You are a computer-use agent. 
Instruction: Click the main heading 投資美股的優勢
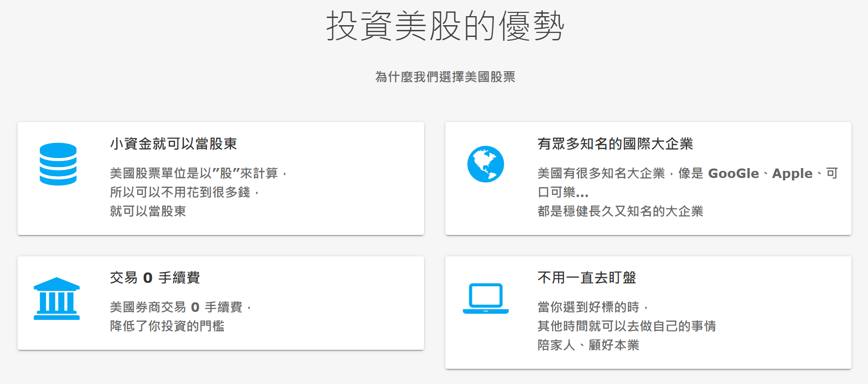click(445, 26)
